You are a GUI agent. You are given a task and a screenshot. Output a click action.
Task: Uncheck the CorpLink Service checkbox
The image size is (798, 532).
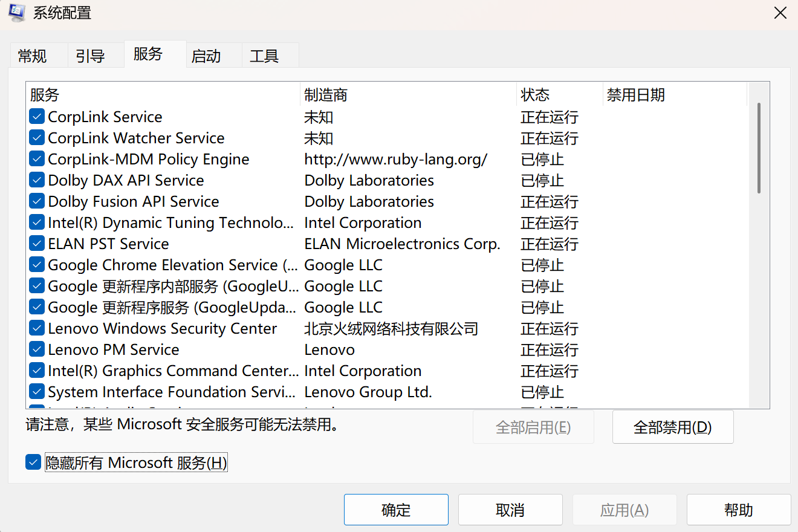click(37, 117)
